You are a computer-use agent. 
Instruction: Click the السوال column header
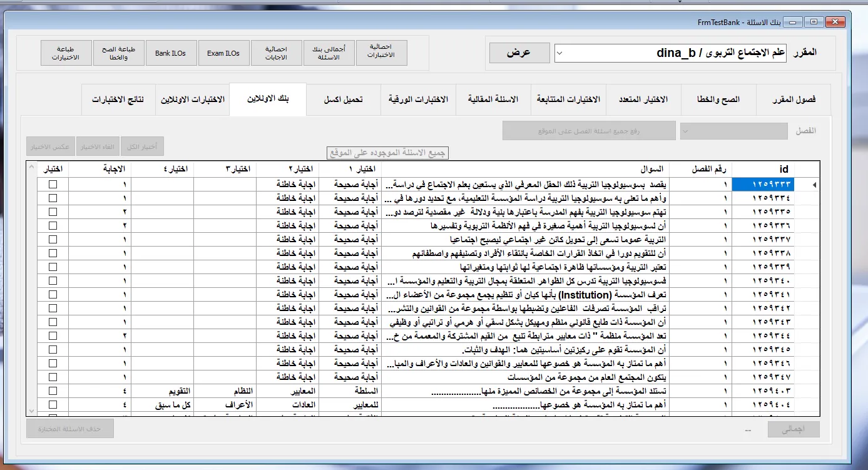click(x=525, y=169)
